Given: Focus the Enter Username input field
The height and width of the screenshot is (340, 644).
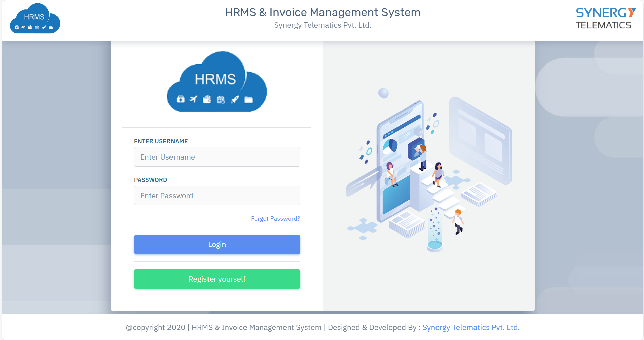Looking at the screenshot, I should coord(217,157).
